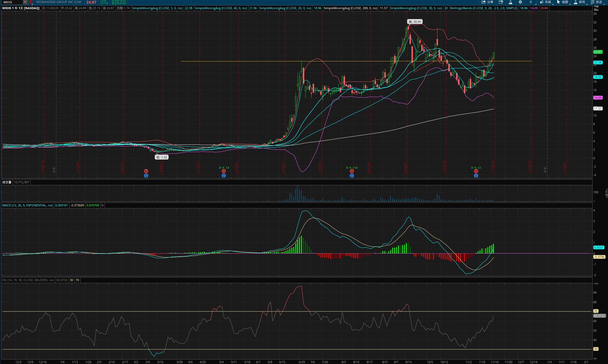Select the SimpleMovingAvg (CLOSE, 200, 0, no) study label
This screenshot has width=608, height=364.
pyautogui.click(x=351, y=8)
